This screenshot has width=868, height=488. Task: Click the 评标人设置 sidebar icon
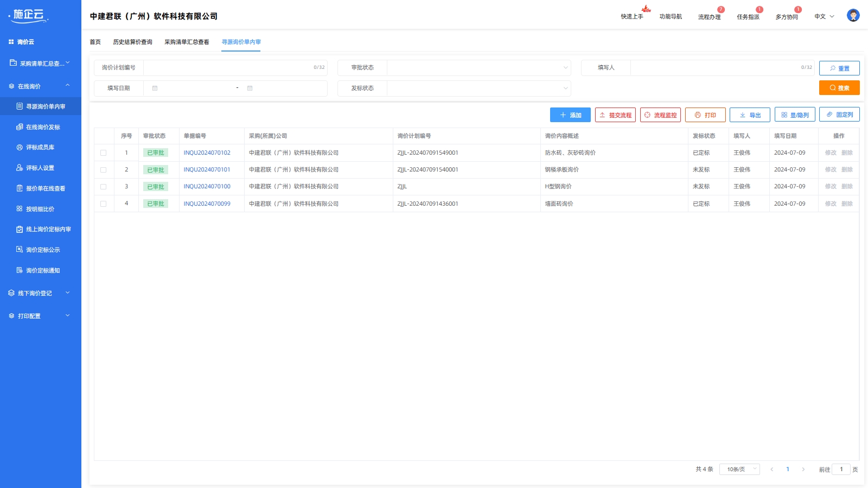pos(20,168)
